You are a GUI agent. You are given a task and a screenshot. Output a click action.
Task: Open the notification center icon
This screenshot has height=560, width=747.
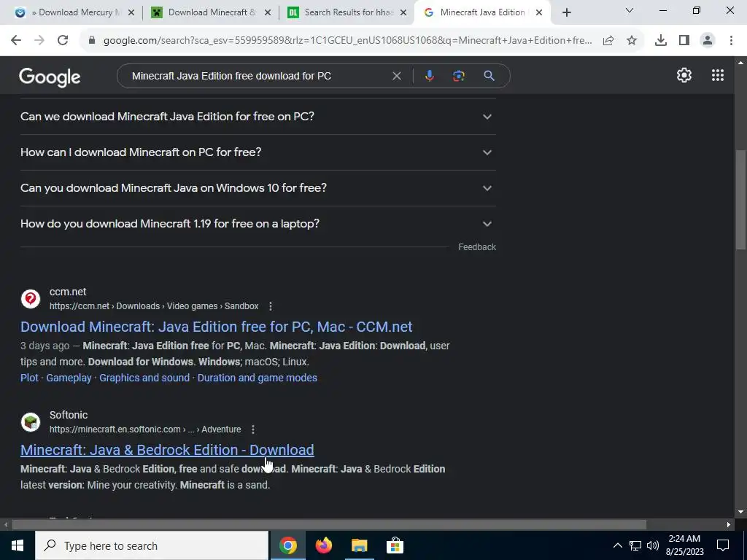coord(723,545)
